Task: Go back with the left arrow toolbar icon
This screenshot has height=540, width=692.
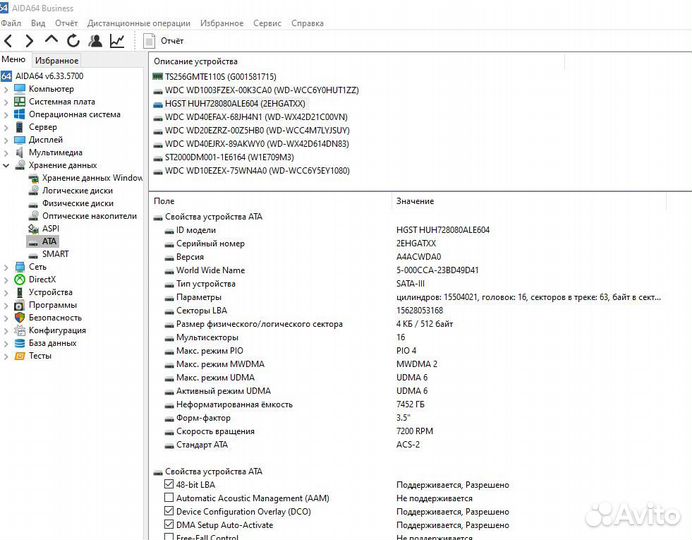Action: tap(8, 41)
